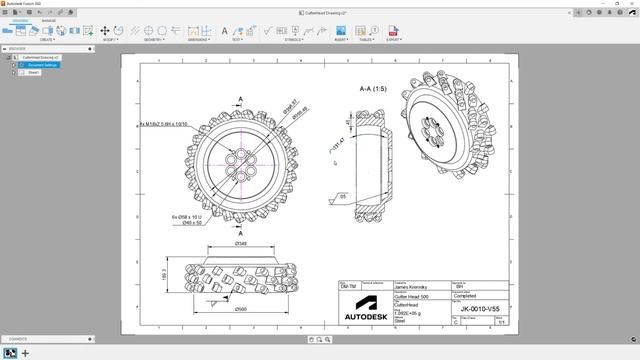
Task: Select the Hole and Thread Note tool
Action: point(251,31)
